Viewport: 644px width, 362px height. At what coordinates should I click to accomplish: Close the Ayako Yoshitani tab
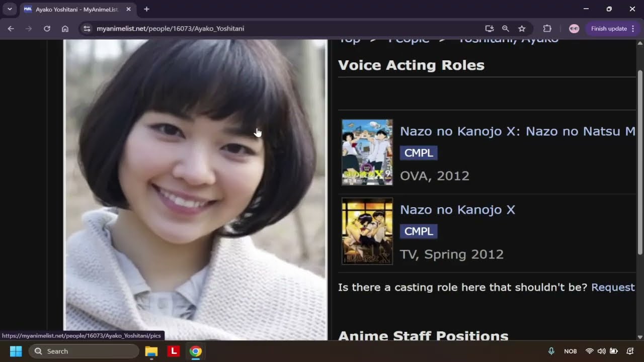coord(128,9)
